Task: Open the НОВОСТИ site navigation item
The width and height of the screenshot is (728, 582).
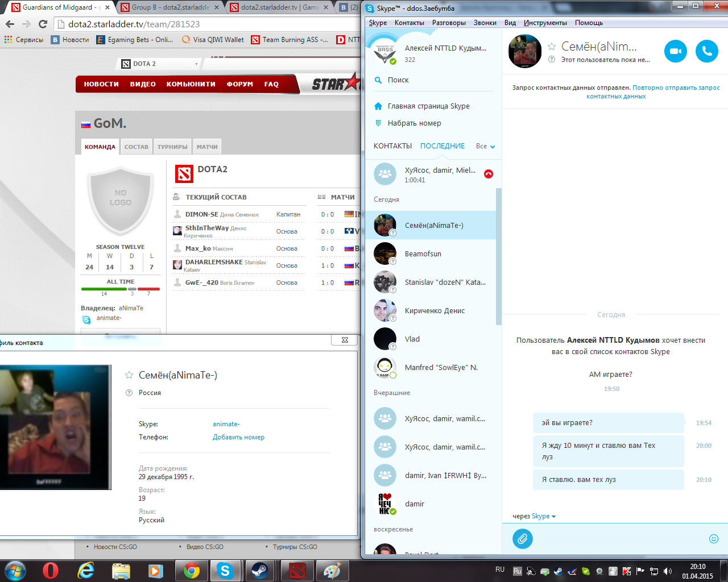Action: tap(101, 84)
